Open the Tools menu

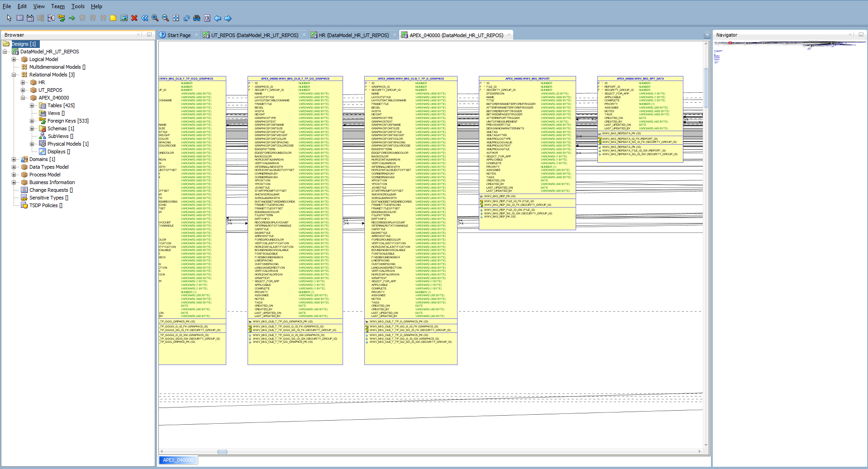coord(78,6)
